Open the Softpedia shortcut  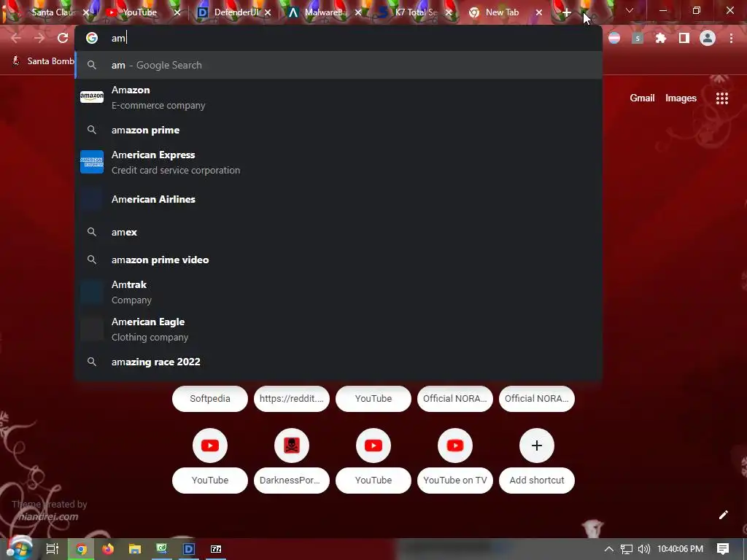click(x=209, y=399)
